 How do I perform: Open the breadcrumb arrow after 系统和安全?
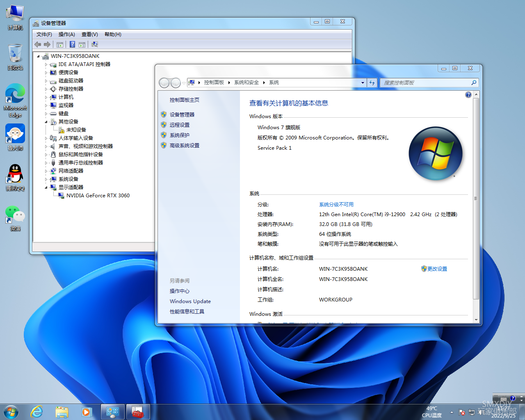(264, 82)
